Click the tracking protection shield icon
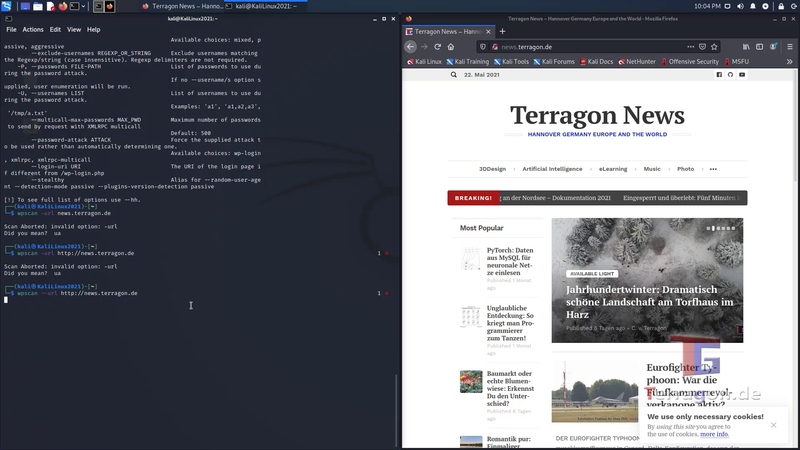Screen dimensions: 800x450 (x=483, y=46)
